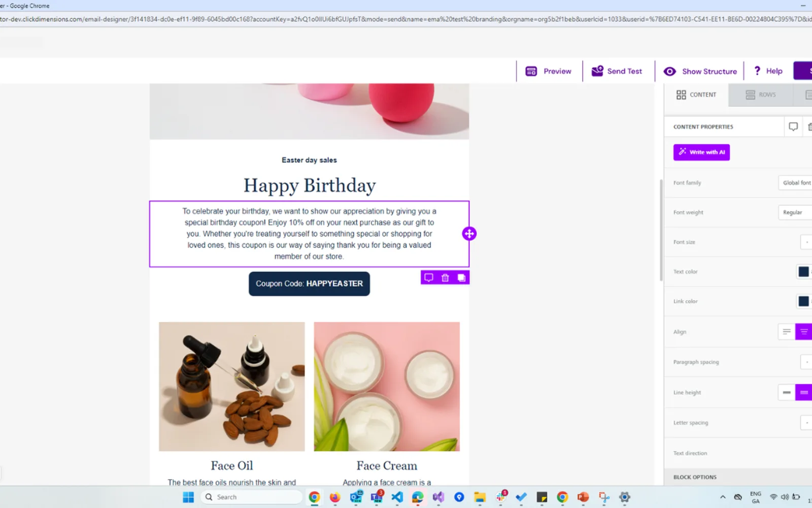Click the move handle on selected text block

click(469, 234)
